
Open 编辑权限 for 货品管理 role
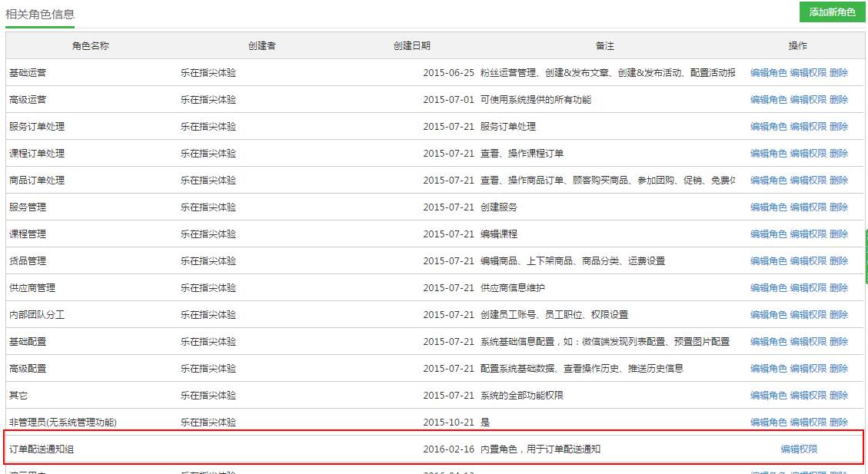click(808, 261)
